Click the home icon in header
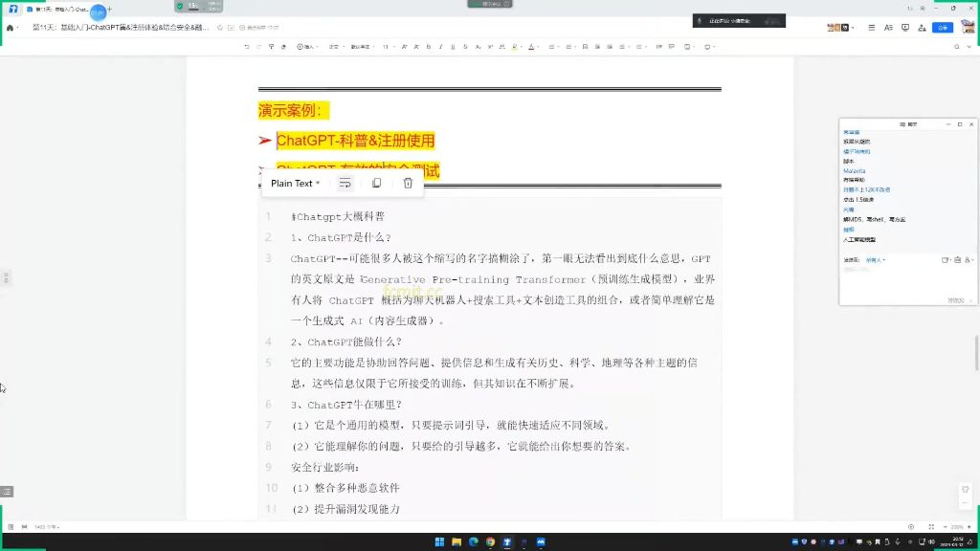Image resolution: width=980 pixels, height=551 pixels. point(10,28)
